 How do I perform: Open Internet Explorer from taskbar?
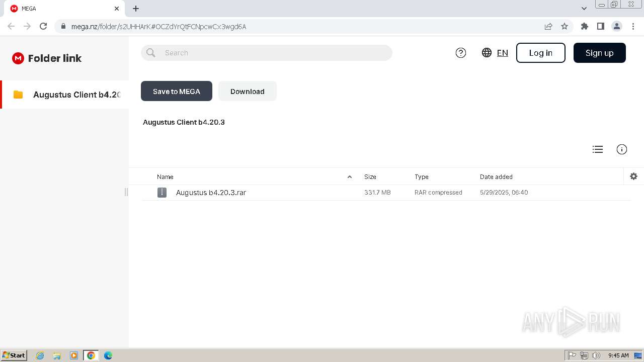(40, 355)
